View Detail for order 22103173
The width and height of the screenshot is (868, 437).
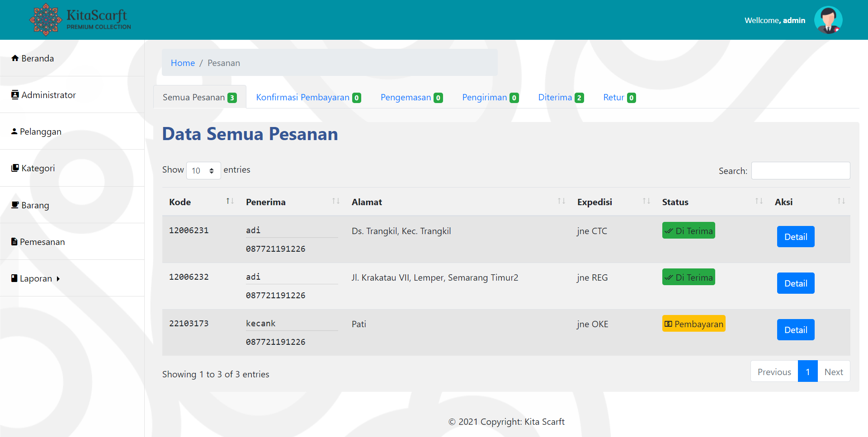(795, 330)
